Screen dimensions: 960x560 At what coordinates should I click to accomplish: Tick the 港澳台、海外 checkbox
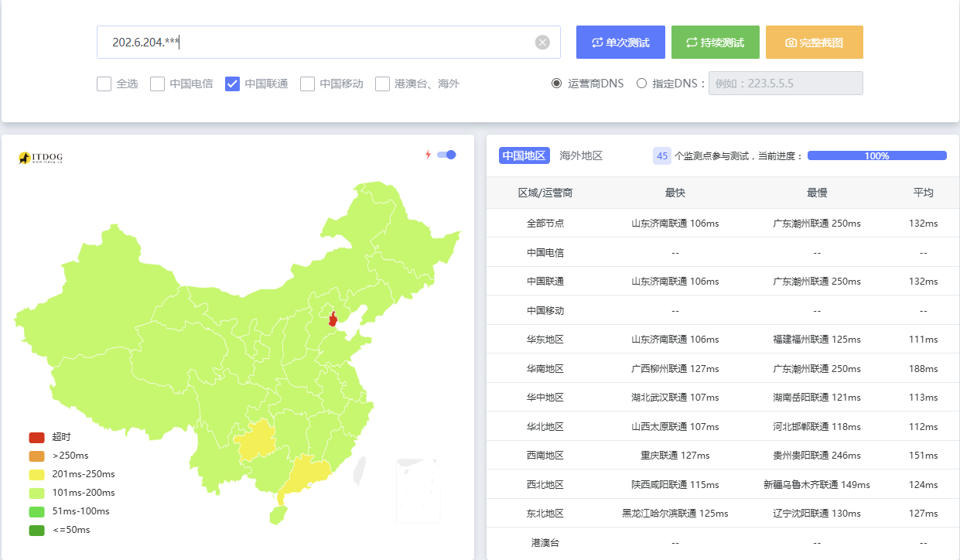(382, 84)
